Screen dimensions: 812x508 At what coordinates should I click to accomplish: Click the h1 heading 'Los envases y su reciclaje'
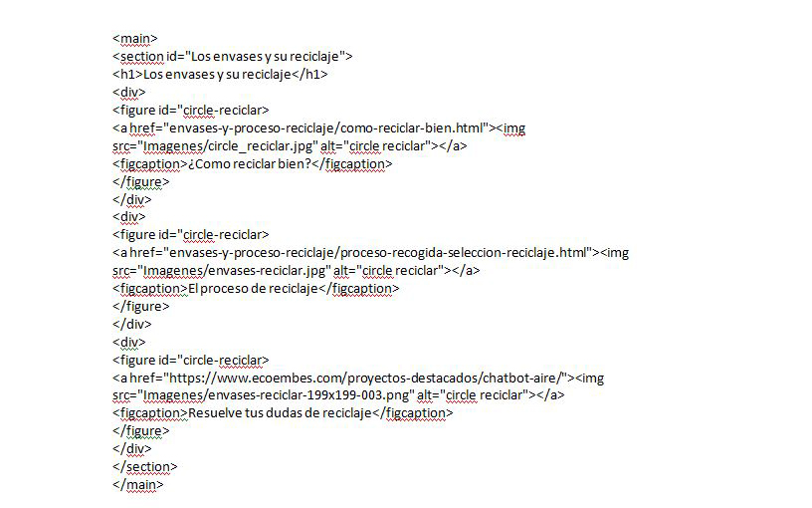pyautogui.click(x=220, y=74)
